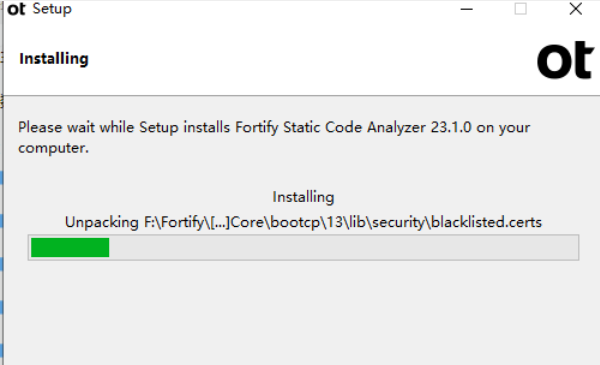This screenshot has height=365, width=600.
Task: Click the Installing status label above progress bar
Action: coord(303,197)
